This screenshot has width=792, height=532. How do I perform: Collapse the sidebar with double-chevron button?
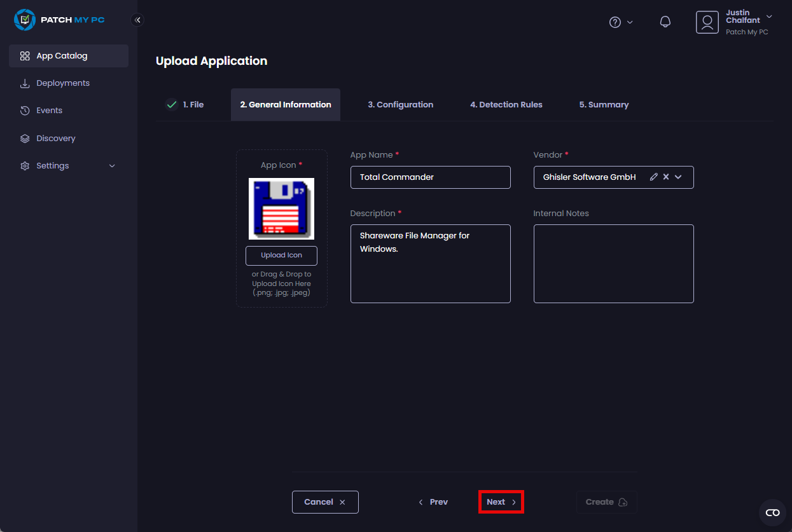(x=137, y=20)
